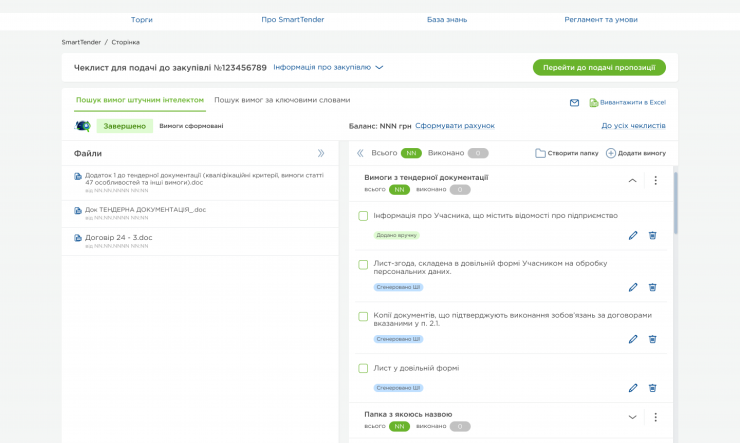Open the Договір 24 - 3.doc file
The width and height of the screenshot is (740, 443).
tap(118, 238)
